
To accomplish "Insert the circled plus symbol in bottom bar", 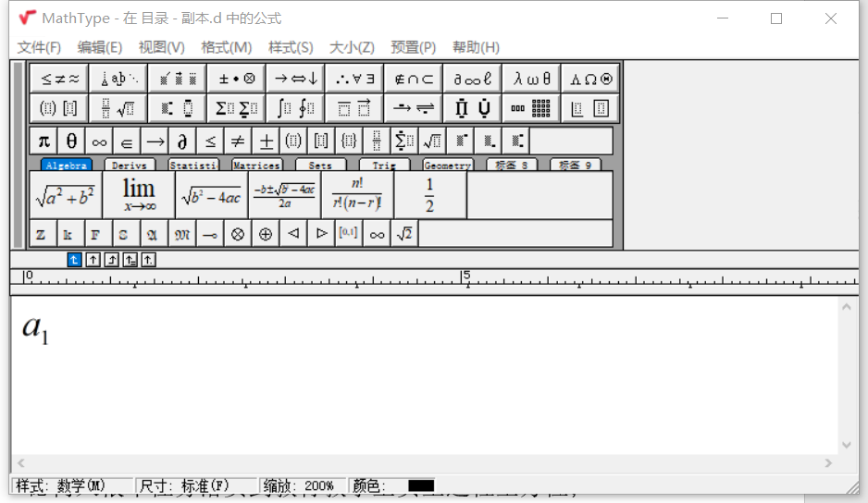I will tap(266, 234).
